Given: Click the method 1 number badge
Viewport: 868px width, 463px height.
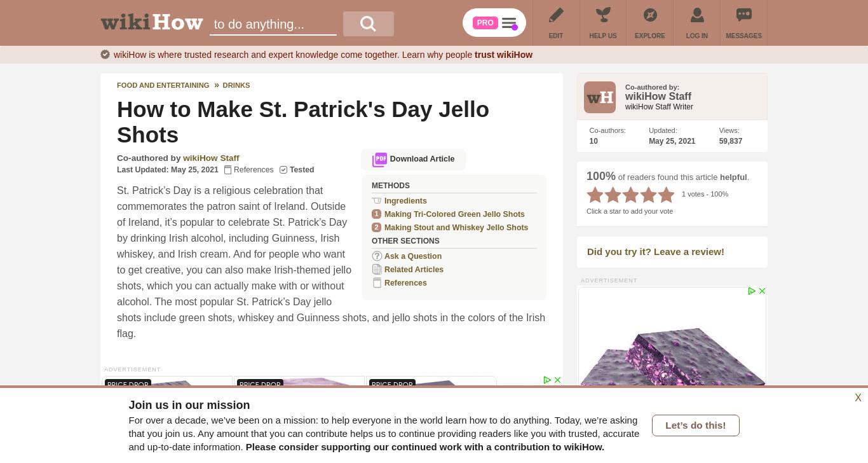Looking at the screenshot, I should click(376, 214).
